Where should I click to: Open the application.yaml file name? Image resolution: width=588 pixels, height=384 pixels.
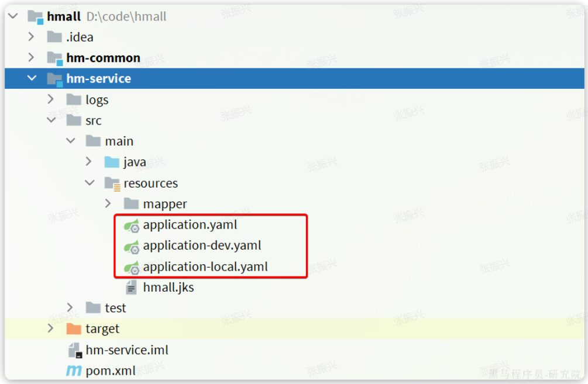click(x=190, y=225)
